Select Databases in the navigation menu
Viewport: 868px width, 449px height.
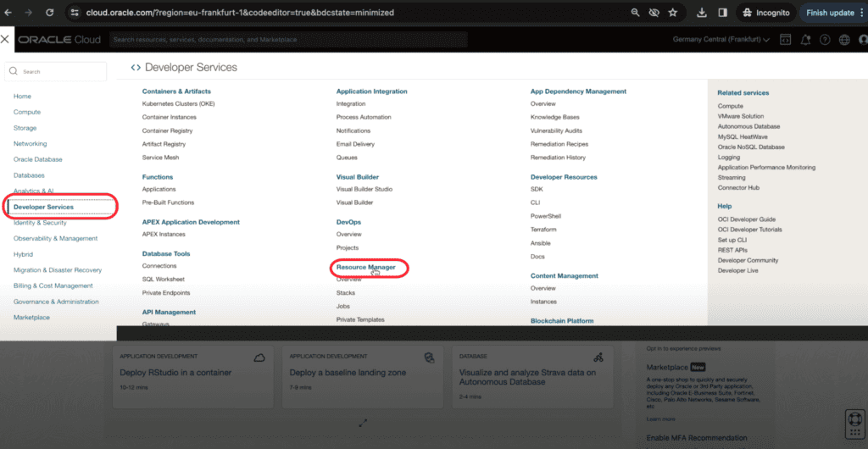point(29,175)
